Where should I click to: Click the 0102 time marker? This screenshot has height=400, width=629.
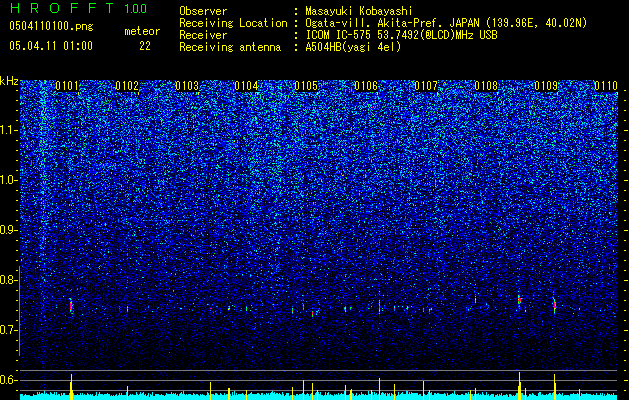(127, 86)
